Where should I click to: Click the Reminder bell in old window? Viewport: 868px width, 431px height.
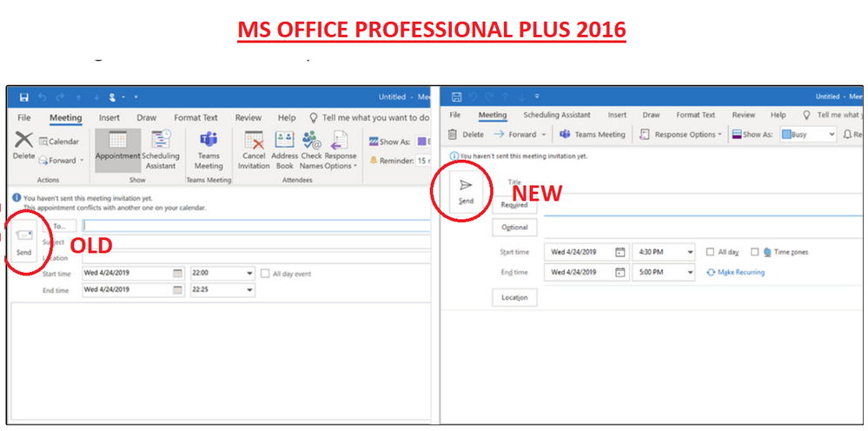coord(373,161)
